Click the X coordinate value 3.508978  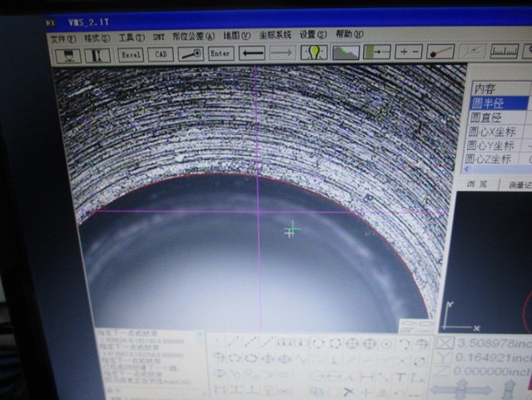click(485, 343)
